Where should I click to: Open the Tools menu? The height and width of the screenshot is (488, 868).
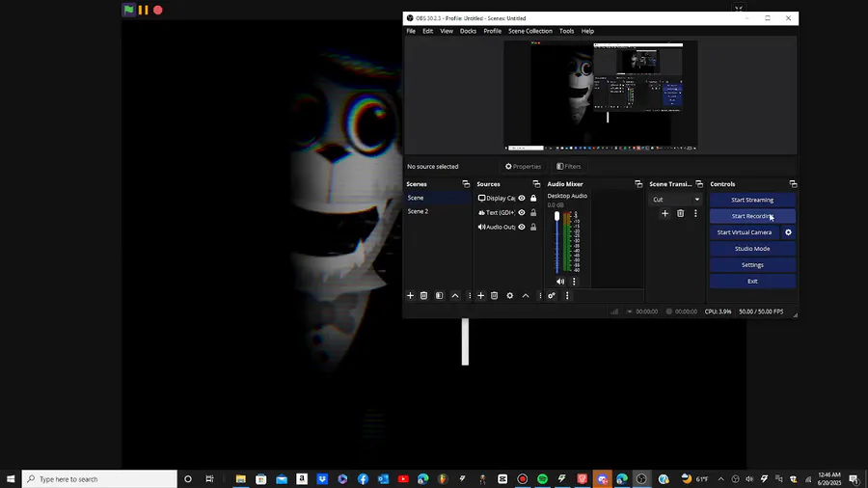[x=566, y=31]
